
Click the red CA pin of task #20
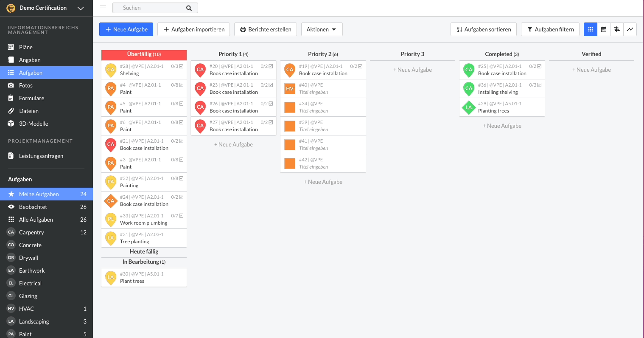click(200, 70)
